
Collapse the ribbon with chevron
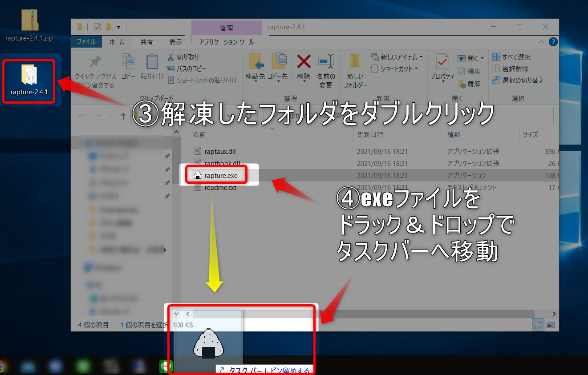[x=541, y=42]
